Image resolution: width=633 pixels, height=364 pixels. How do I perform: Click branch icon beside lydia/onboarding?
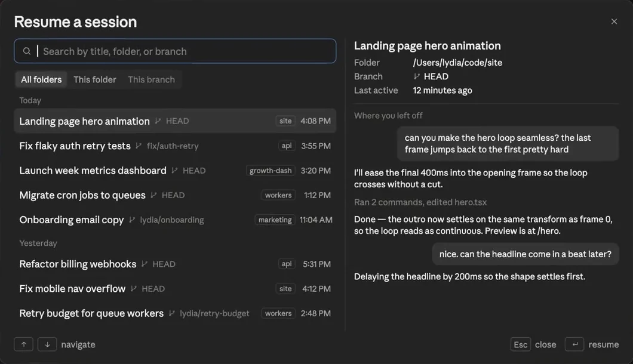tap(132, 220)
